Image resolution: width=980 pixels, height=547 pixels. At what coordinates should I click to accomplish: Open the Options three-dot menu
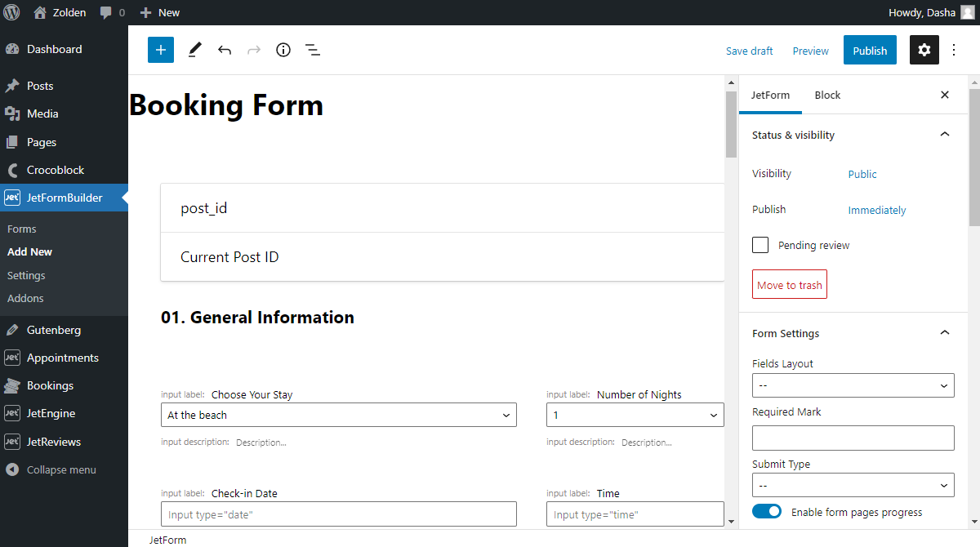tap(954, 50)
